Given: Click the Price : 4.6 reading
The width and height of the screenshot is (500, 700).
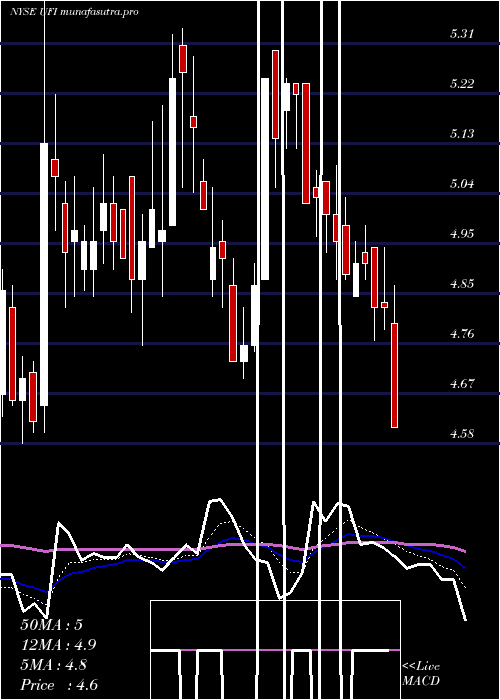Looking at the screenshot, I should click(x=59, y=685).
